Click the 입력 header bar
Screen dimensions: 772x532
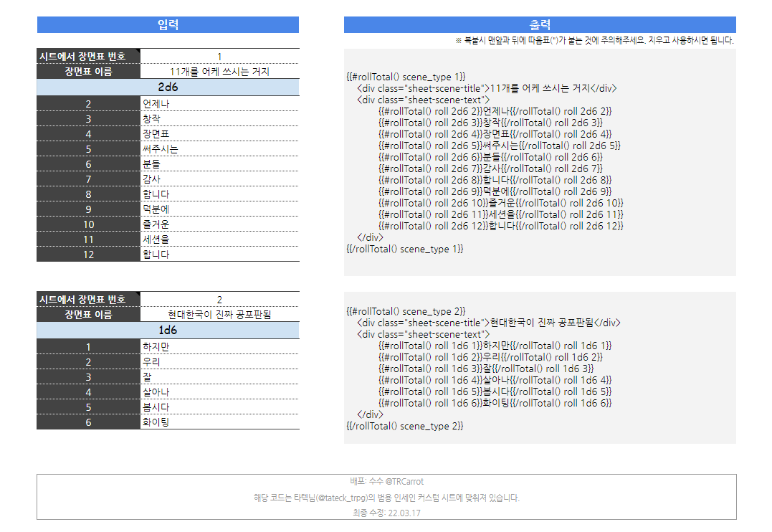click(x=168, y=24)
